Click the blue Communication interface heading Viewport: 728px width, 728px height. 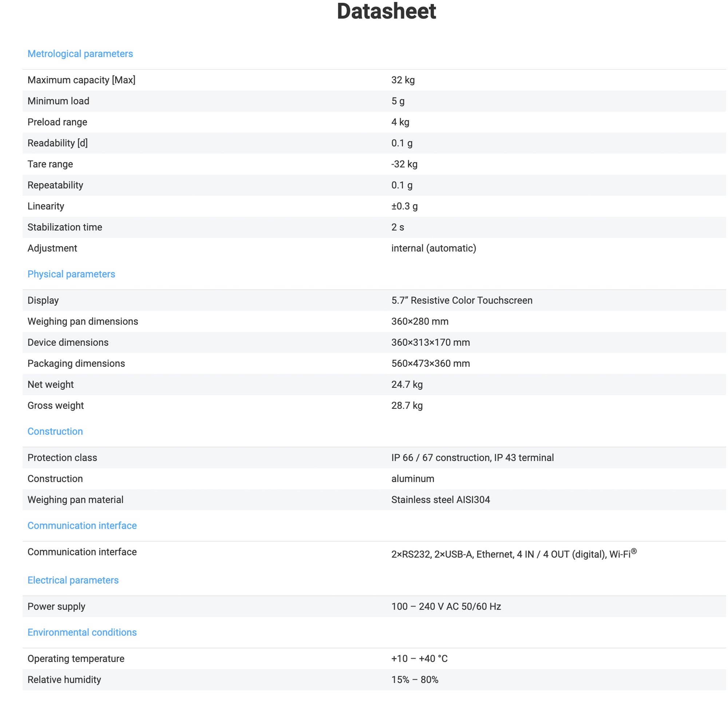82,526
